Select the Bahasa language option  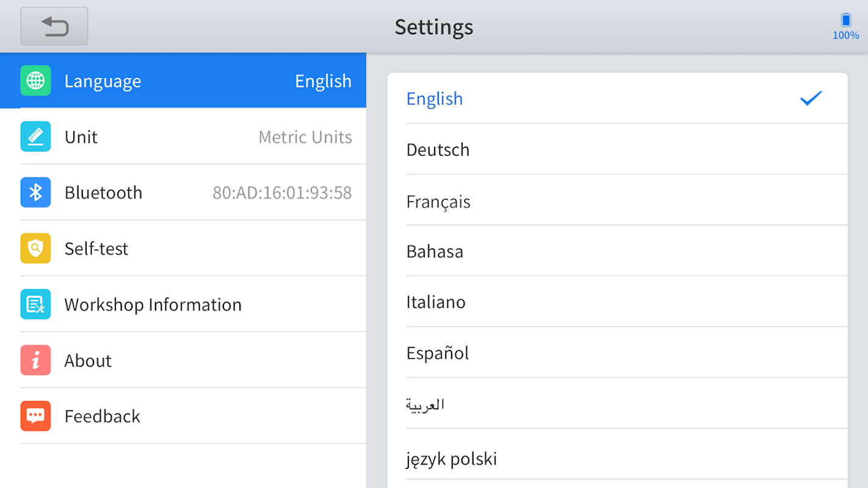(435, 251)
